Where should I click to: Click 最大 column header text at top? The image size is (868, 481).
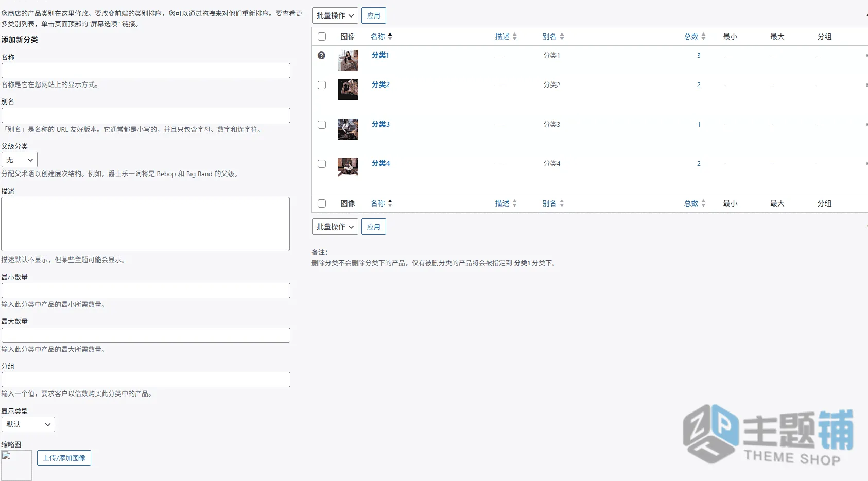pyautogui.click(x=777, y=37)
